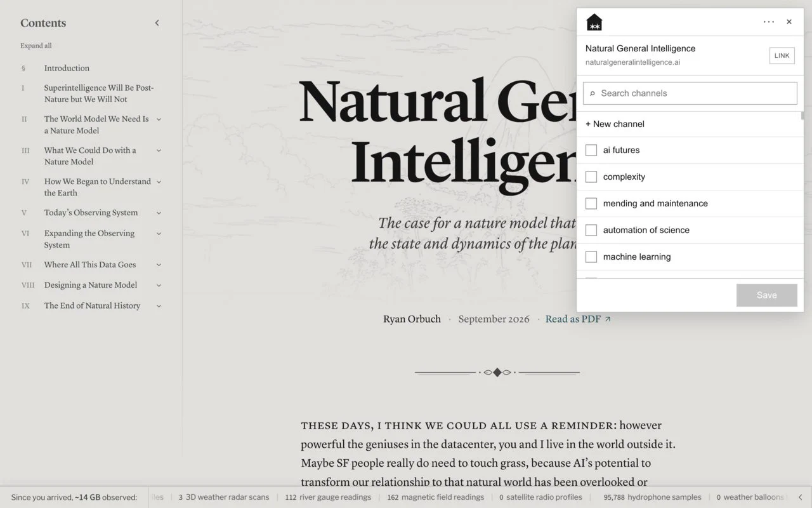Screen dimensions: 812x508
Task: Enable the automation of science checkbox
Action: [x=591, y=231]
